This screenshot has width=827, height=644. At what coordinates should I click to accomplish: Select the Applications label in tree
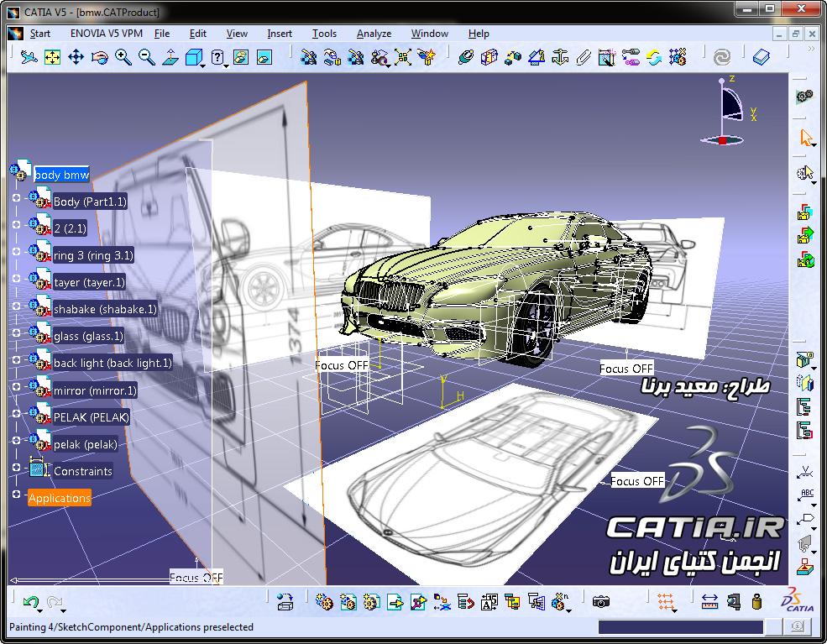tap(60, 498)
